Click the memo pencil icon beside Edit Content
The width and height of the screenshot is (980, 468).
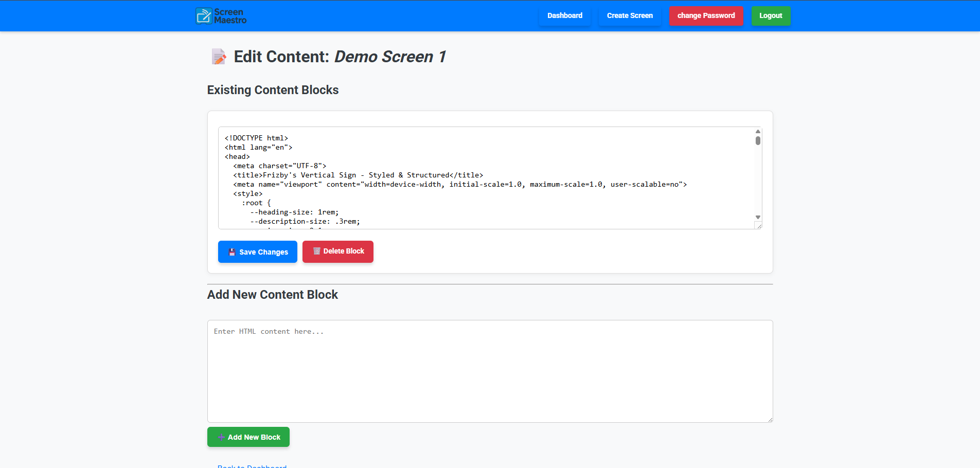[x=219, y=57]
